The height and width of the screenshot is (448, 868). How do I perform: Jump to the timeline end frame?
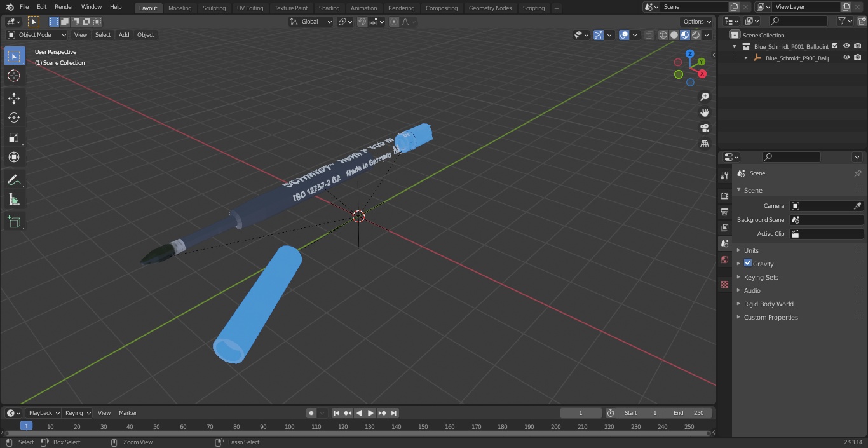click(394, 413)
